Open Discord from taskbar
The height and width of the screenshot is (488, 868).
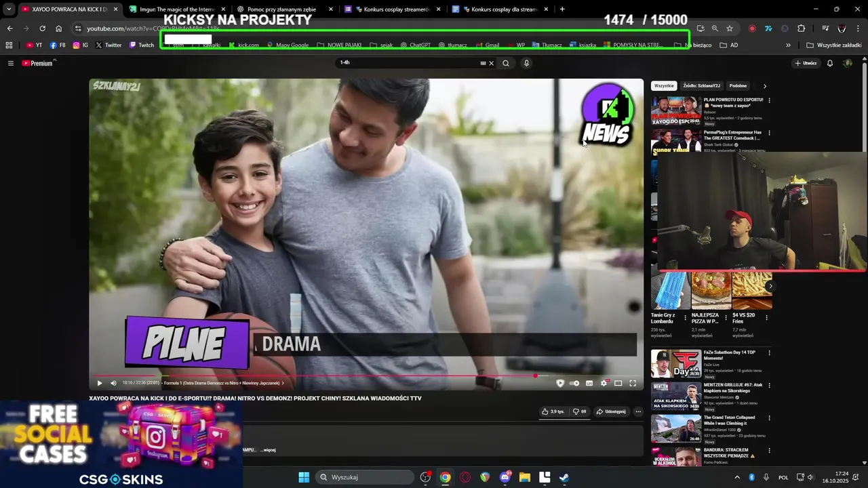pyautogui.click(x=505, y=477)
